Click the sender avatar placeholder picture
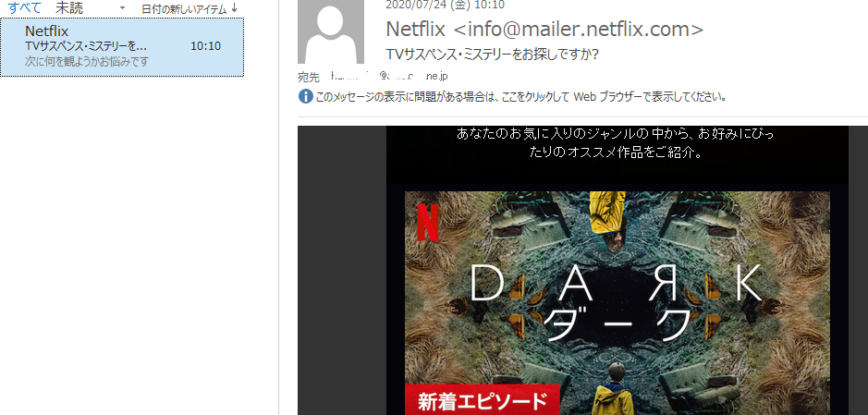This screenshot has height=415, width=868. point(331,31)
